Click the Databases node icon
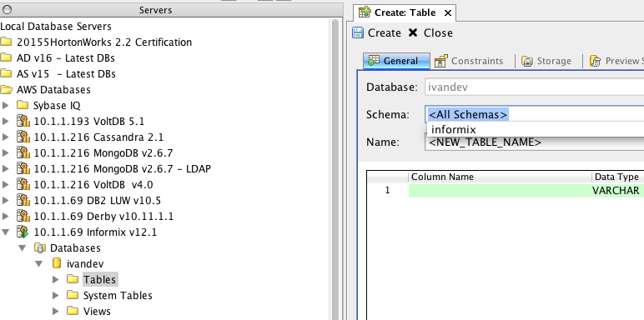The height and width of the screenshot is (320, 644). tap(40, 247)
